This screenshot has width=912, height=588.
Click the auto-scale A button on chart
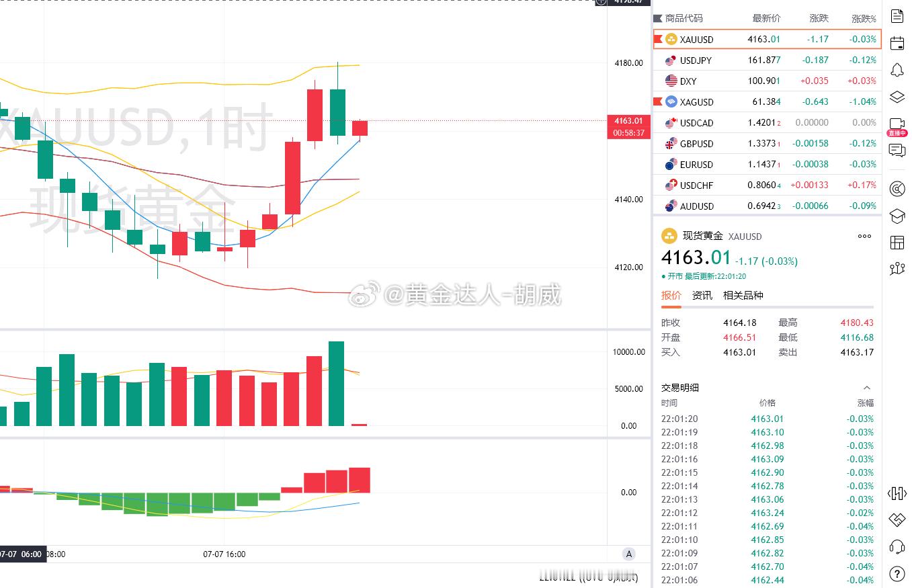pos(629,554)
